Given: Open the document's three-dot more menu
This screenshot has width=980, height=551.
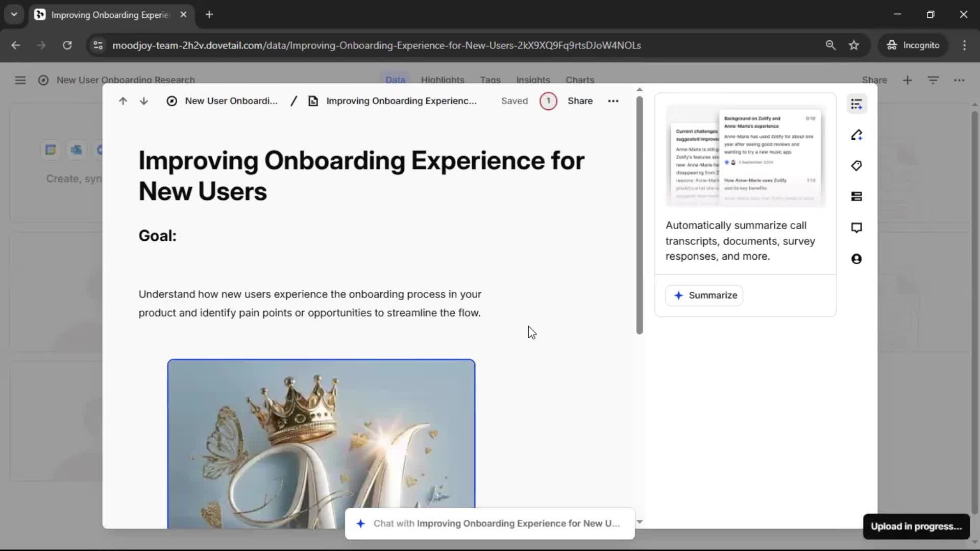Looking at the screenshot, I should click(x=613, y=101).
